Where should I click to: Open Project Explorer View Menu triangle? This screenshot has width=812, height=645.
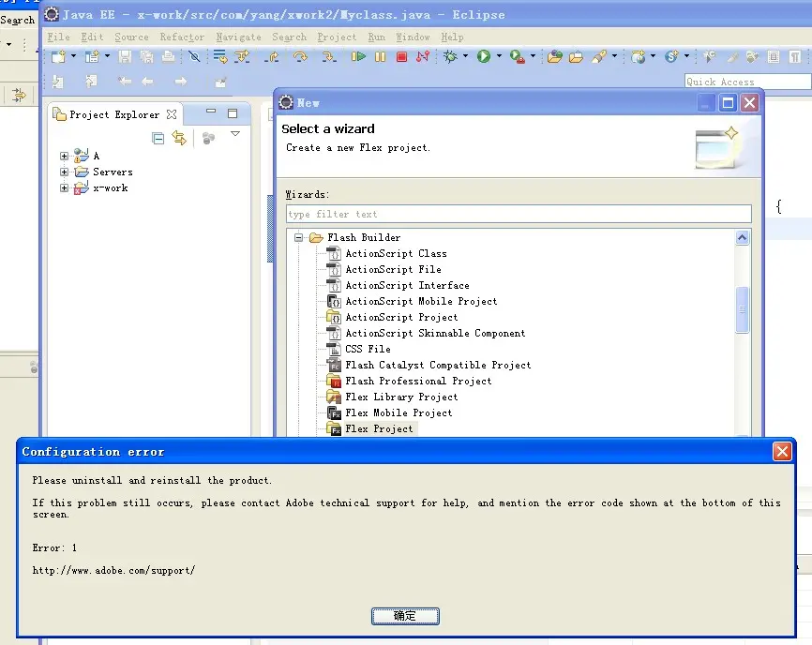[x=235, y=134]
